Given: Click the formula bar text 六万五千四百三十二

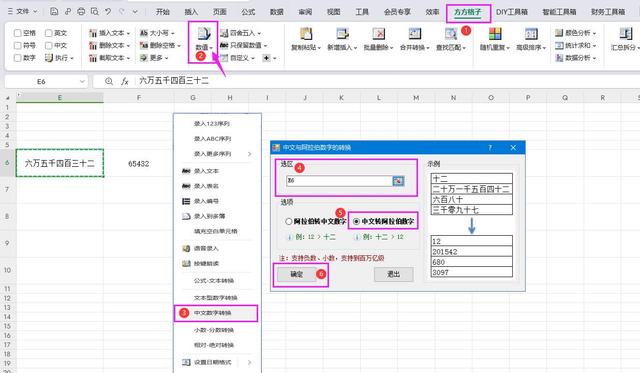Looking at the screenshot, I should click(x=174, y=81).
